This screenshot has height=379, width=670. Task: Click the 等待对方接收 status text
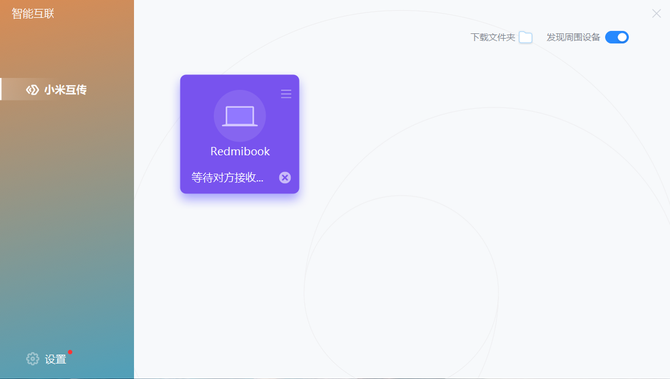[x=227, y=177]
